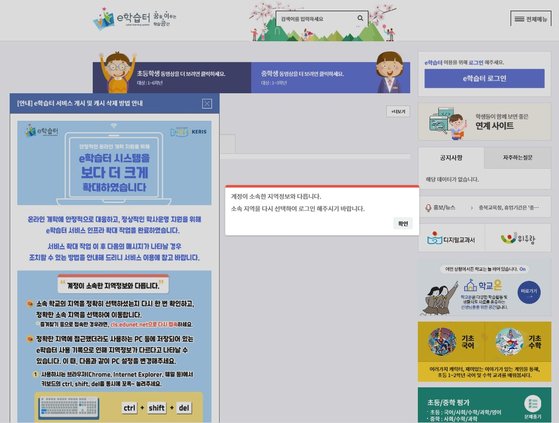Click the popup title '[안내] e학습터 서비스 캐시'
This screenshot has height=423, width=559.
pyautogui.click(x=80, y=103)
